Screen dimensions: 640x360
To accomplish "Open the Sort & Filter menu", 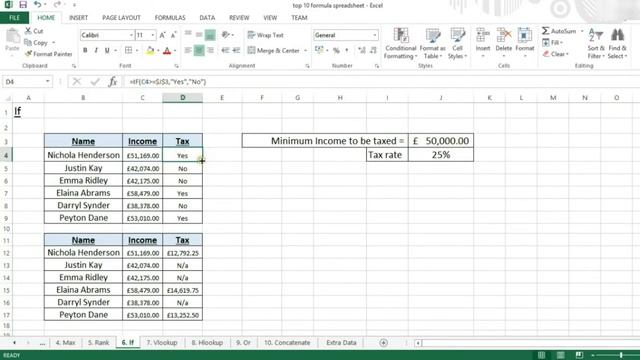I will click(596, 43).
